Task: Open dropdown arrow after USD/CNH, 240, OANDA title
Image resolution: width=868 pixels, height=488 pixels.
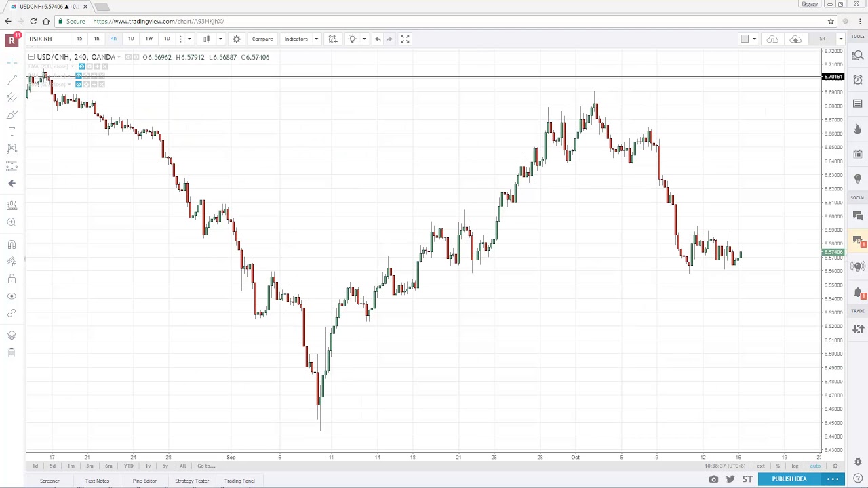Action: (119, 57)
